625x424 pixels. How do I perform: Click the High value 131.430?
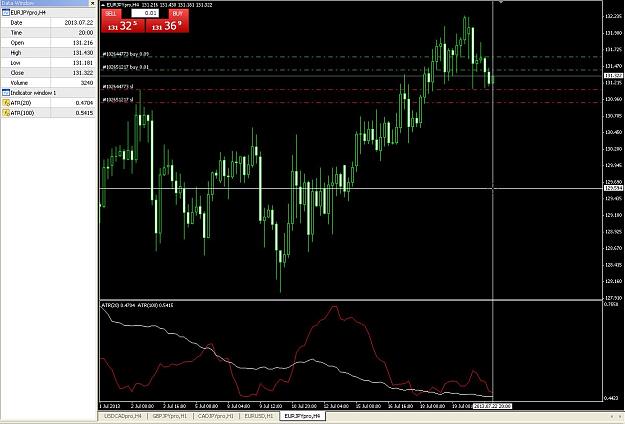coord(83,53)
